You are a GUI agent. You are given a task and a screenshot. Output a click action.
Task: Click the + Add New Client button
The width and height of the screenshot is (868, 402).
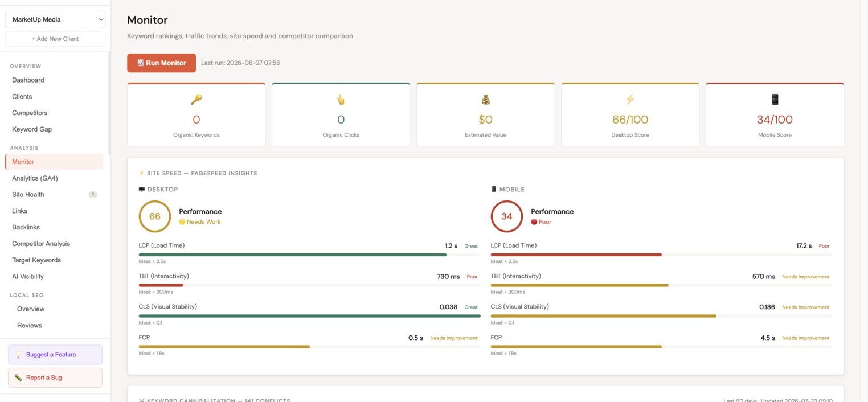[x=55, y=39]
